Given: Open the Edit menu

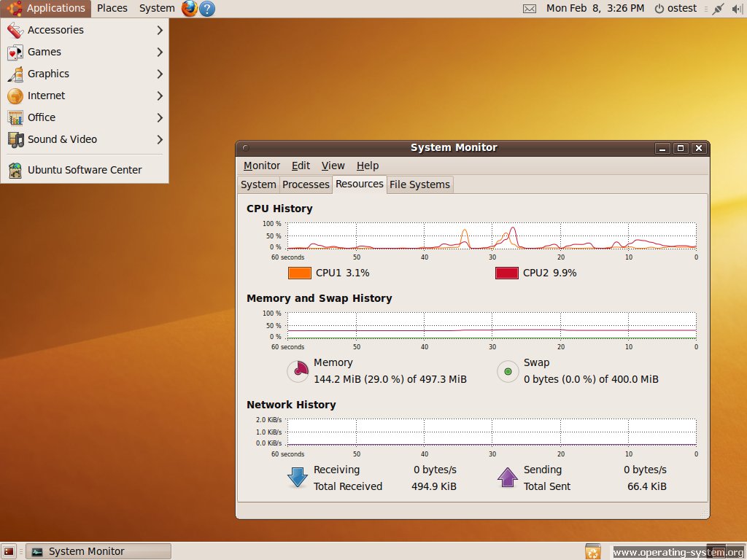Looking at the screenshot, I should click(x=301, y=166).
